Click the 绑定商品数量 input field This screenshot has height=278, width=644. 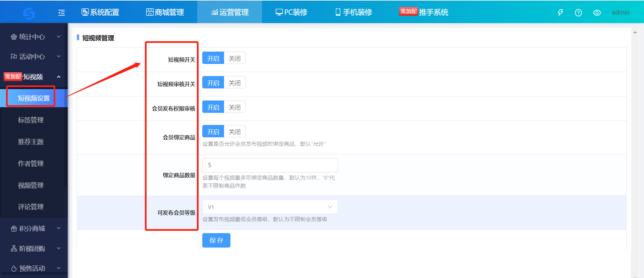(x=270, y=165)
